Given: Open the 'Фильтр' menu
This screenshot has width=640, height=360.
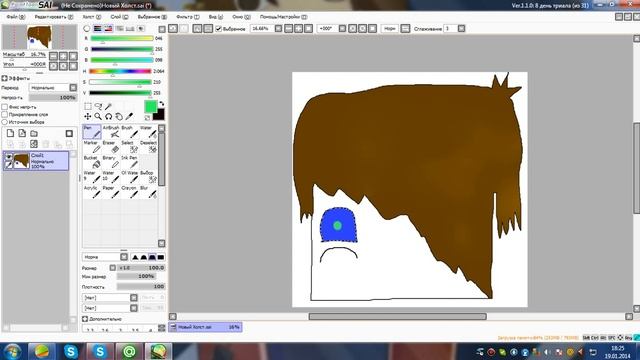Looking at the screenshot, I should point(188,17).
